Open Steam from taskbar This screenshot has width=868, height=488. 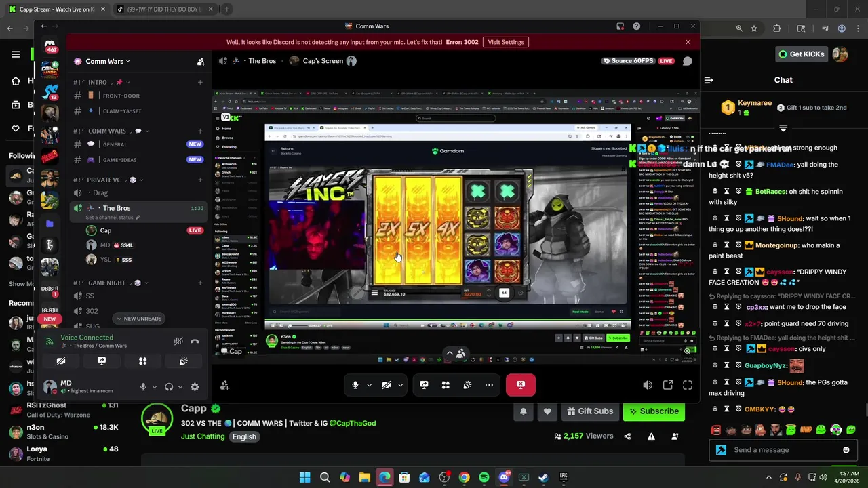543,477
